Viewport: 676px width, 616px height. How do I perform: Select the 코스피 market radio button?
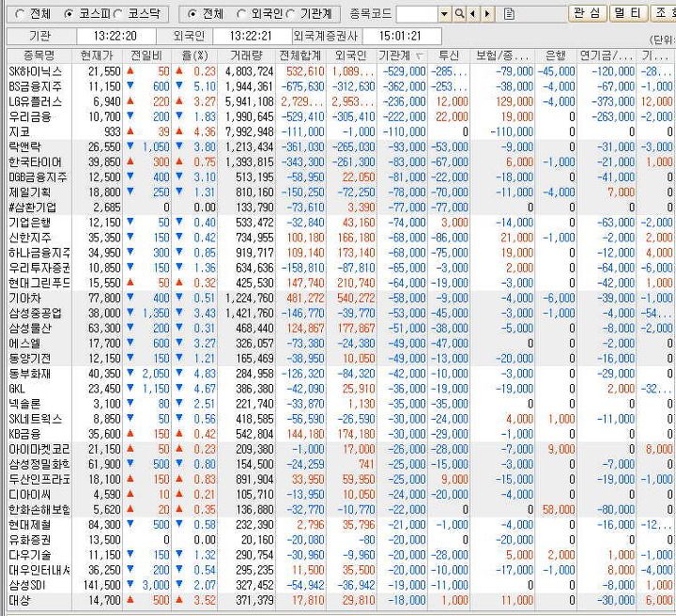pyautogui.click(x=69, y=14)
